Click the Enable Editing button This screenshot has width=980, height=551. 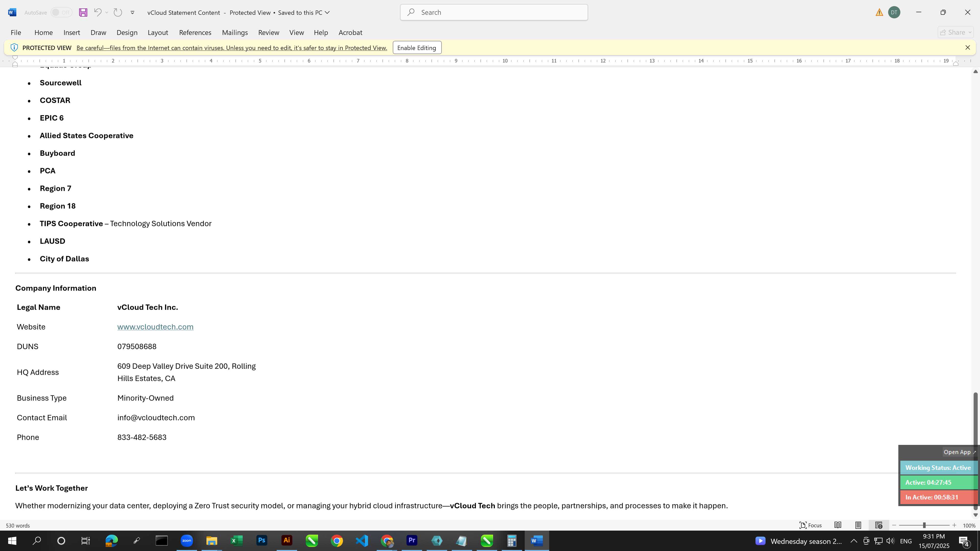pyautogui.click(x=417, y=47)
